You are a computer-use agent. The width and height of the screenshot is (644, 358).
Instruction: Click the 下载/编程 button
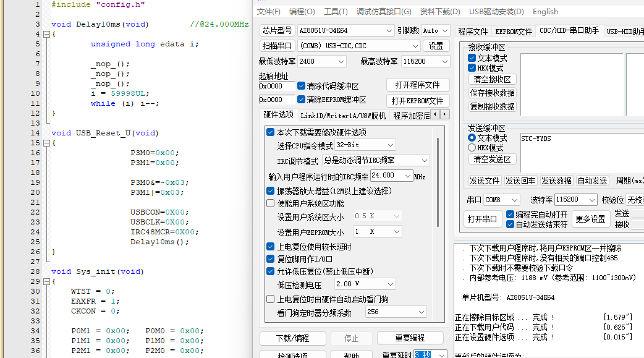tap(293, 338)
